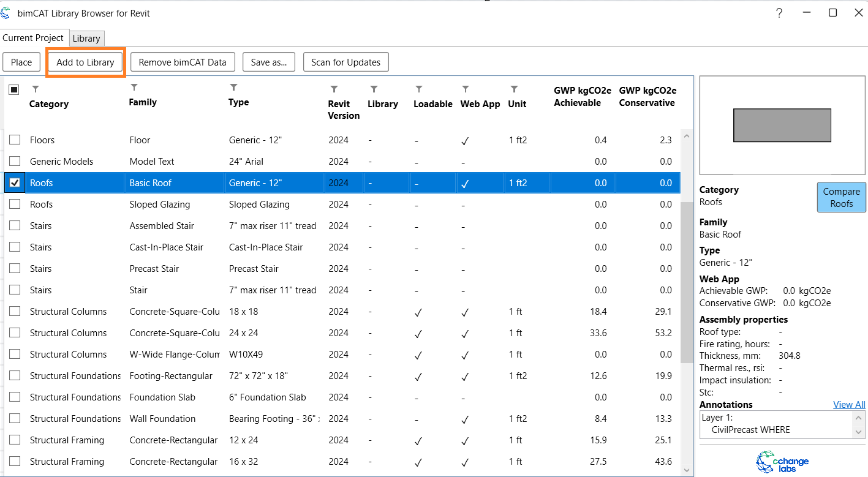
Task: Click the Category column header
Action: [49, 104]
